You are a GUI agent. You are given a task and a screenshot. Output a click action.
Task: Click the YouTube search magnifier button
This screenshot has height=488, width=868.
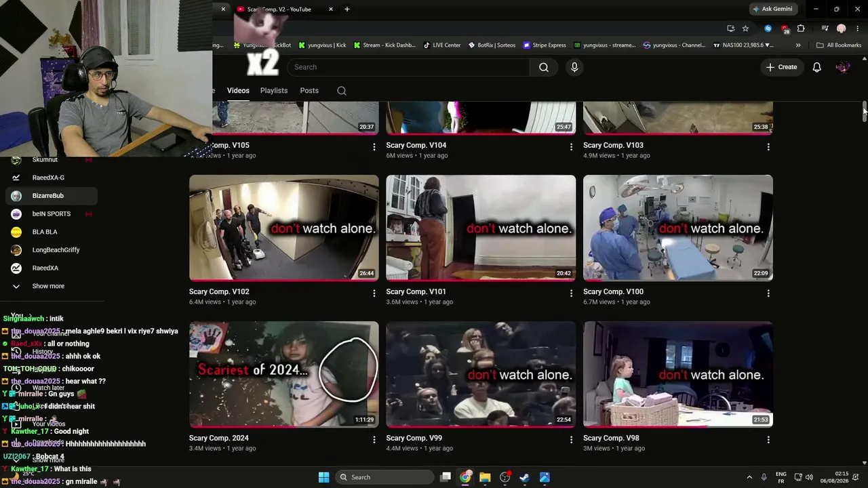(544, 67)
